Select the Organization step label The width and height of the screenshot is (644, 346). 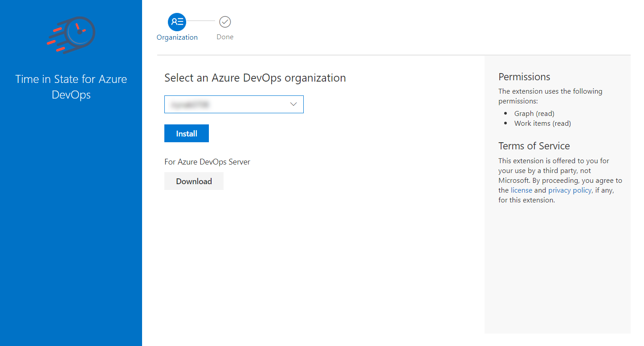point(177,37)
